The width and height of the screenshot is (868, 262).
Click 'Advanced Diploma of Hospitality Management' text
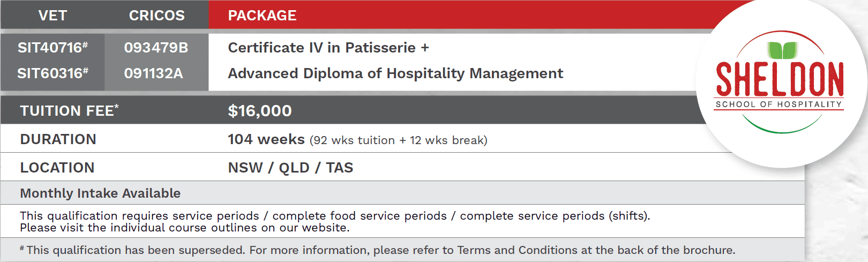(395, 73)
